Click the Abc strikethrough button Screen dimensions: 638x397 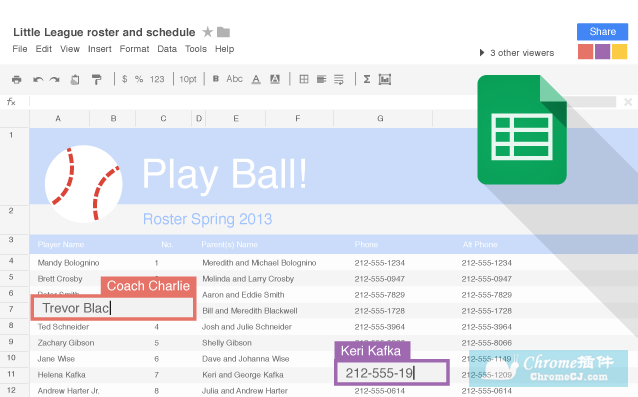[x=234, y=79]
